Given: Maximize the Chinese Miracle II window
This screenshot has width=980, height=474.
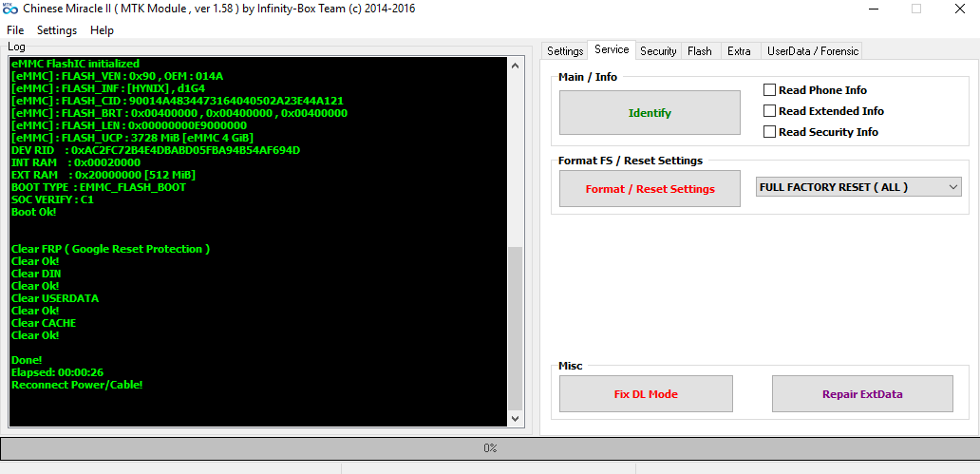Looking at the screenshot, I should pos(916,9).
